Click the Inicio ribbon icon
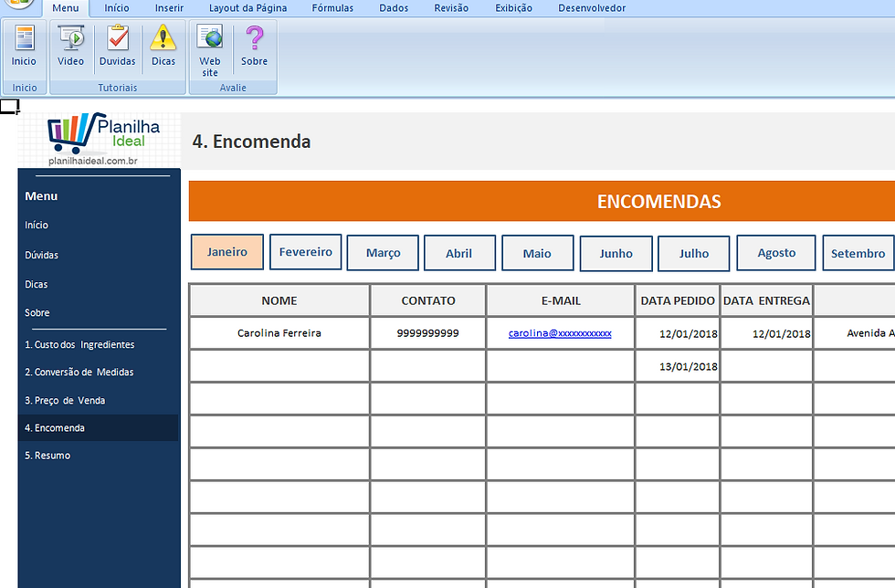The width and height of the screenshot is (895, 588). 24,46
